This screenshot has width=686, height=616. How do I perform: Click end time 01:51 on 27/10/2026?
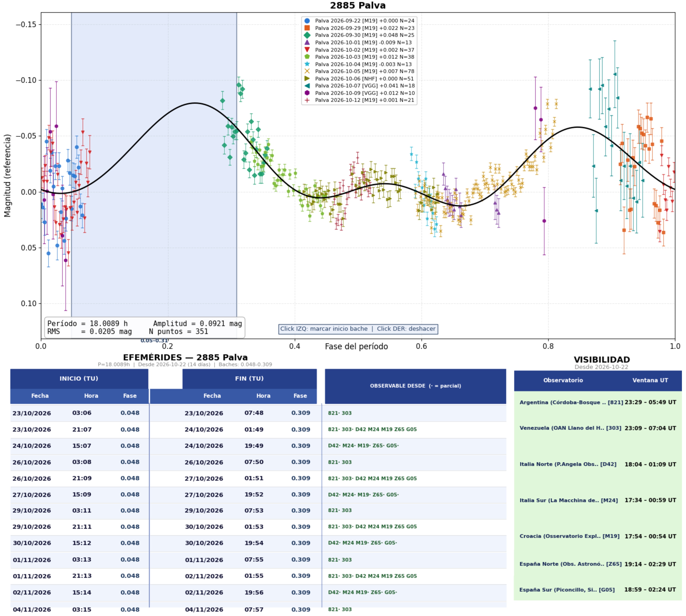pos(254,478)
